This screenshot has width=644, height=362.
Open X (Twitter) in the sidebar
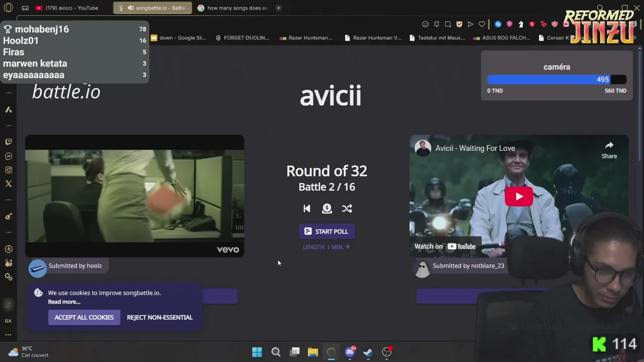click(8, 184)
